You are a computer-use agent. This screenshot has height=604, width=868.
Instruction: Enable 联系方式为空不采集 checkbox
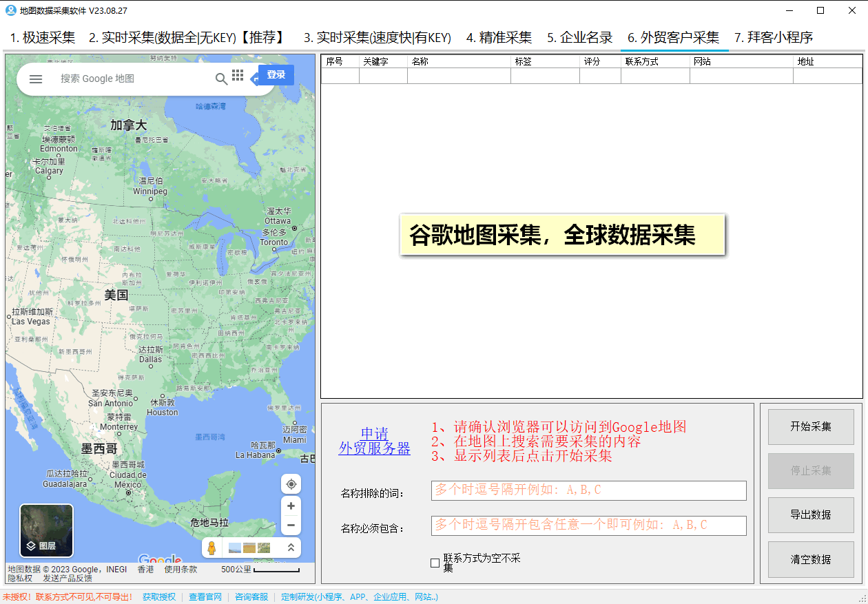435,563
